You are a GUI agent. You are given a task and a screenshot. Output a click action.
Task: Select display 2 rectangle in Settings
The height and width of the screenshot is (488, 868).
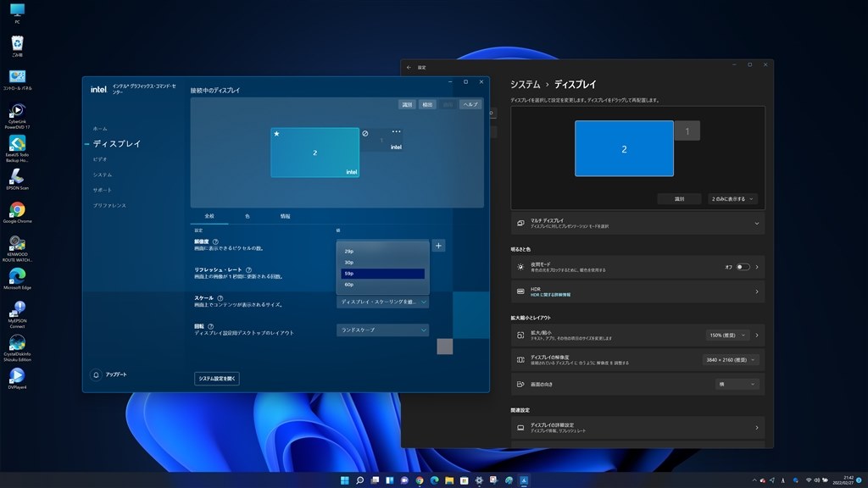click(624, 149)
